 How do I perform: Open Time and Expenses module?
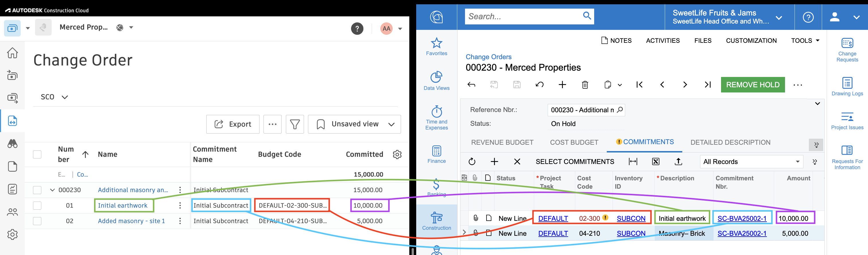point(437,118)
